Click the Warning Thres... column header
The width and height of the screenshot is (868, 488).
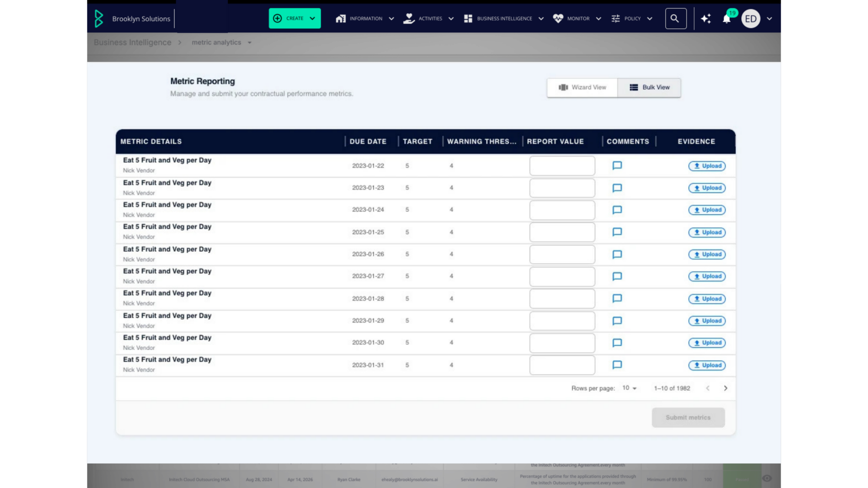pos(481,141)
